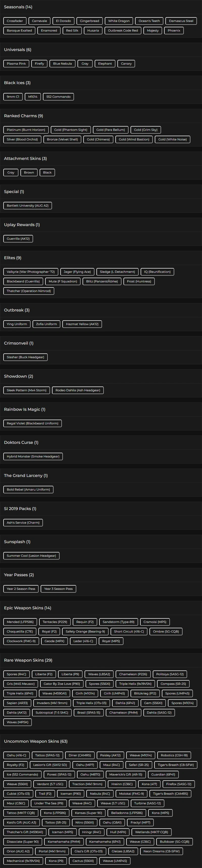Select Valkyrie (War Photographer '72) elite
Screen dimensions: 202x868
(31, 272)
